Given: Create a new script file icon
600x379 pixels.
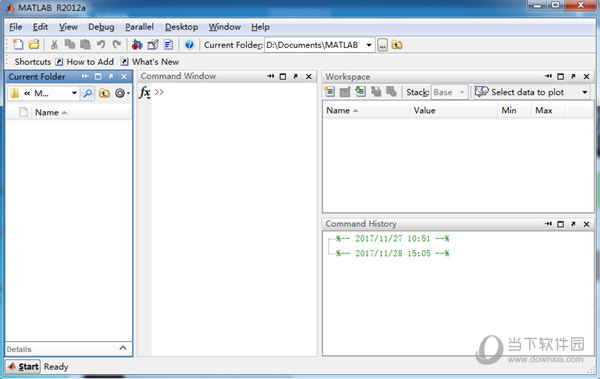Looking at the screenshot, I should [18, 45].
